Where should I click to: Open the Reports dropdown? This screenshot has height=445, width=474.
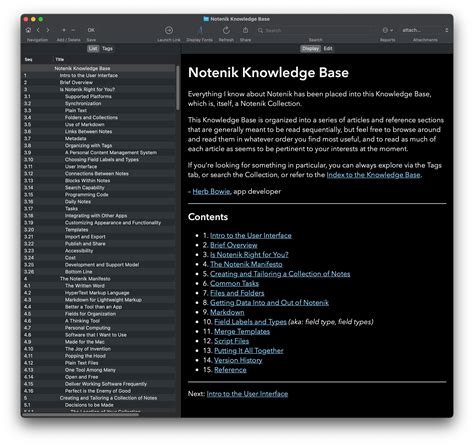pos(387,30)
